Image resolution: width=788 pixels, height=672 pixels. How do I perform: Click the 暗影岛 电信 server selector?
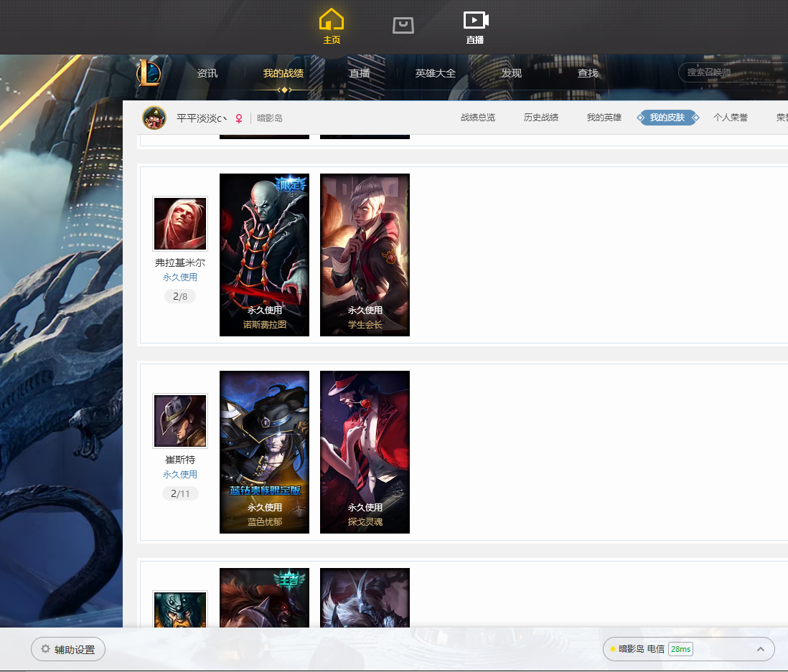(x=688, y=649)
